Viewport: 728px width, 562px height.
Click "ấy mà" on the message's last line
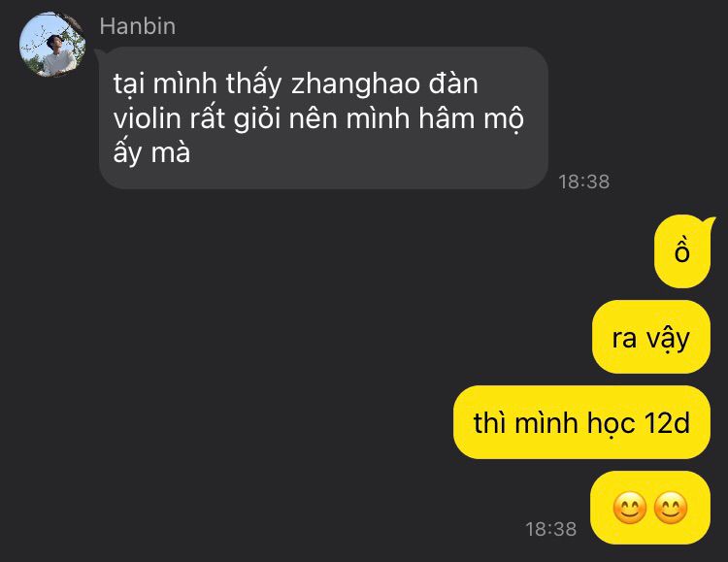pos(151,152)
